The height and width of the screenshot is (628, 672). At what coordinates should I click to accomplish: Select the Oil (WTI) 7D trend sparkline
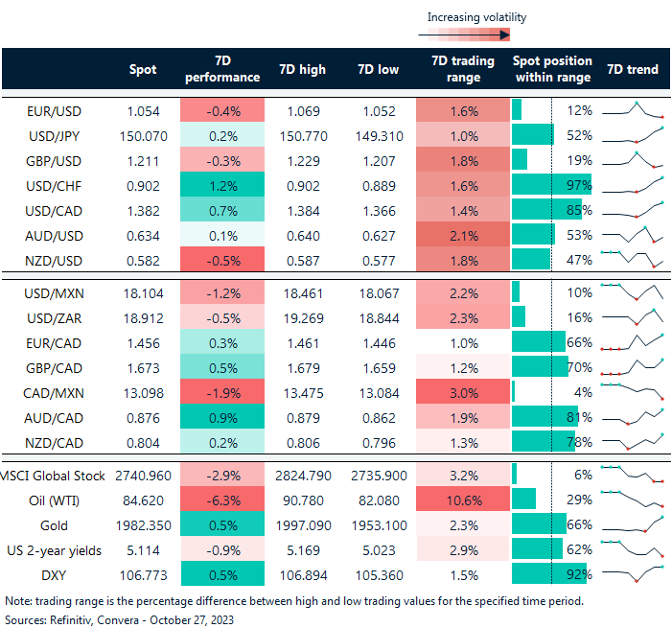632,499
